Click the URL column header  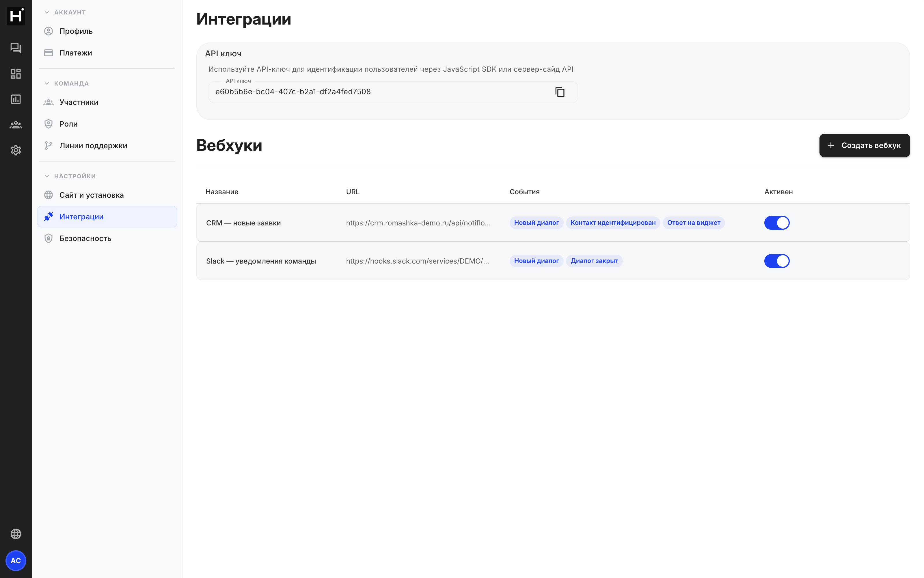tap(352, 192)
